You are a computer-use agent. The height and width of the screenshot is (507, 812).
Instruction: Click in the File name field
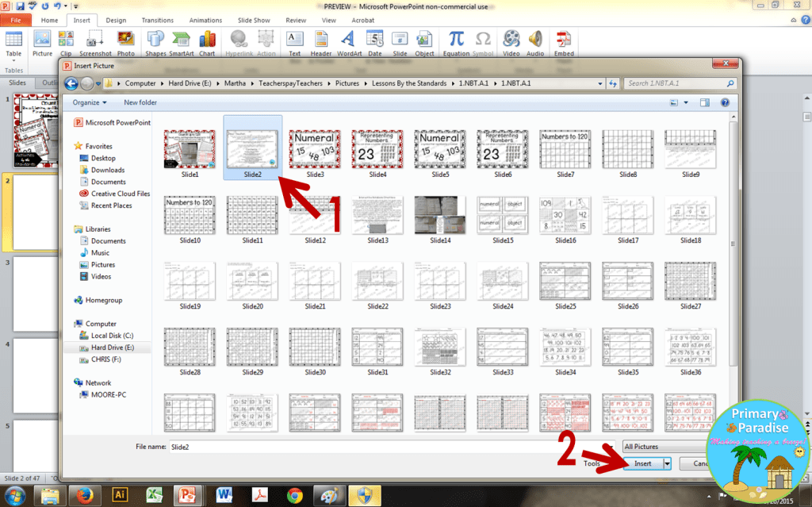(392, 447)
